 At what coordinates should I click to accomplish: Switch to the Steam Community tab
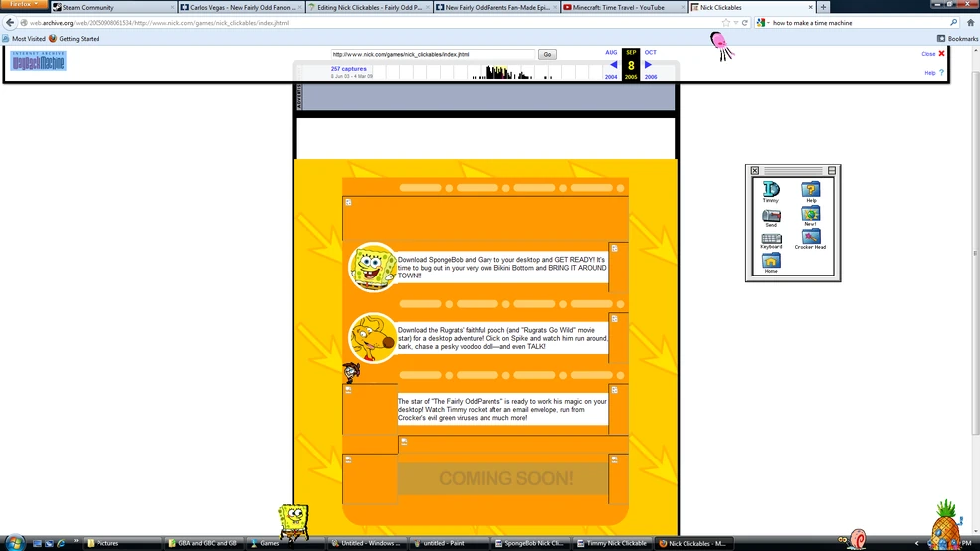coord(113,8)
